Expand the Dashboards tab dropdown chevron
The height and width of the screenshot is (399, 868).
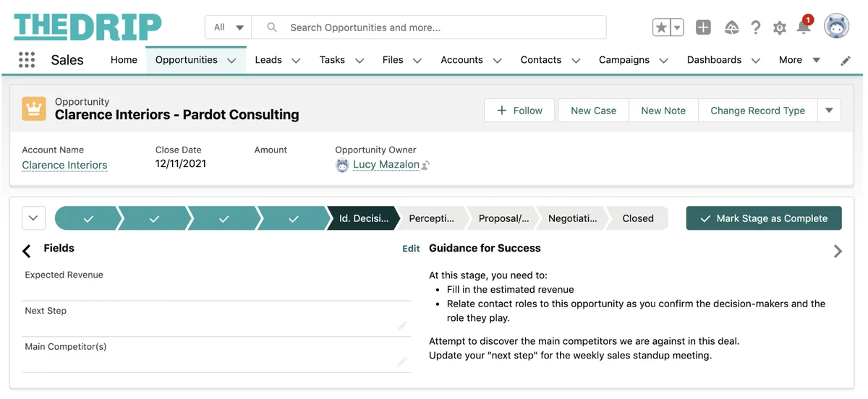tap(756, 61)
